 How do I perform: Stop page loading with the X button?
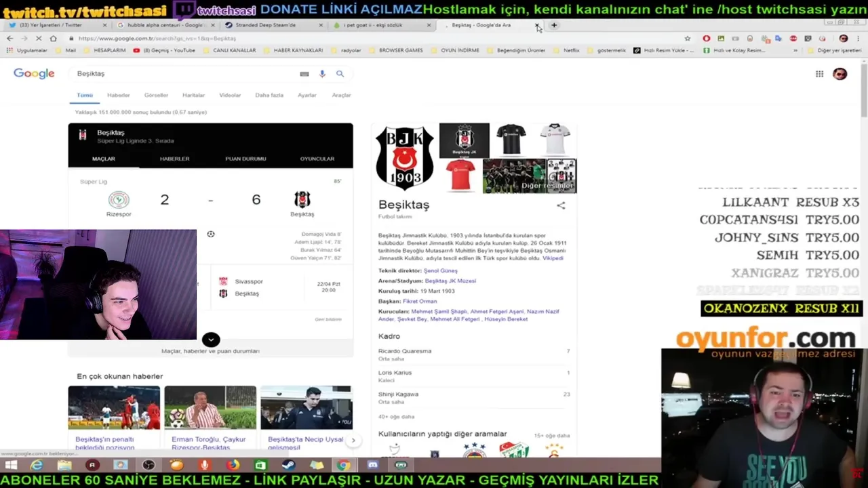39,39
